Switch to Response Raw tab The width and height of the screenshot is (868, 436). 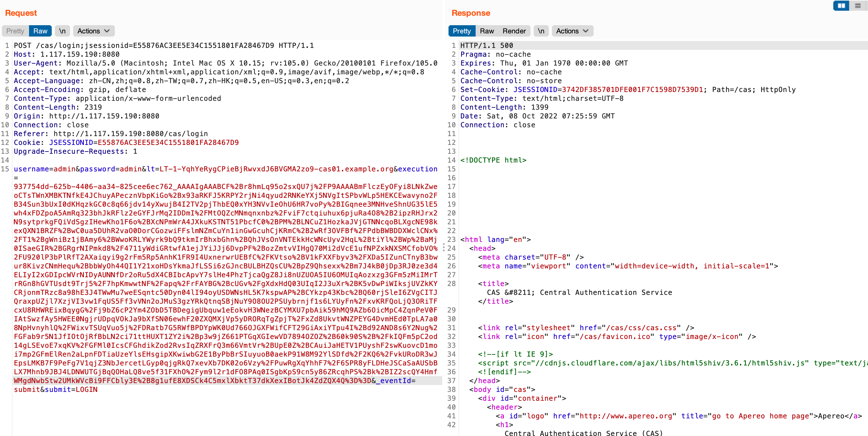tap(487, 31)
